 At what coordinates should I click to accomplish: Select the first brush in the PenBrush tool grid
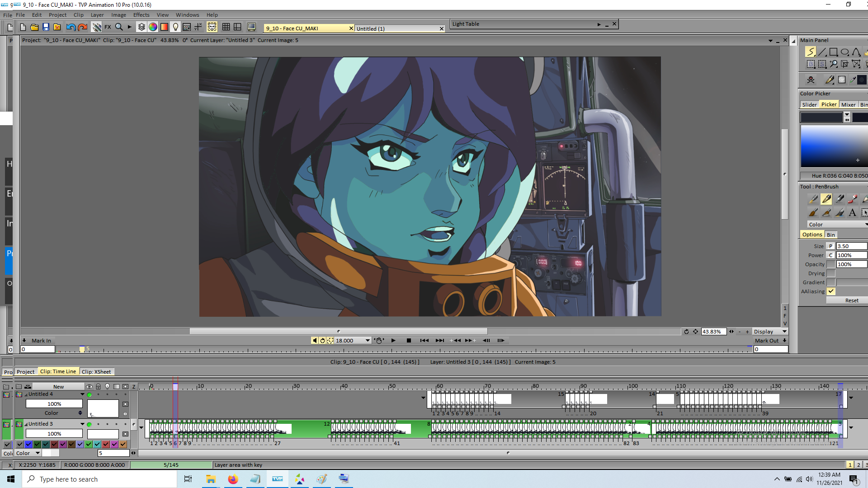[813, 199]
